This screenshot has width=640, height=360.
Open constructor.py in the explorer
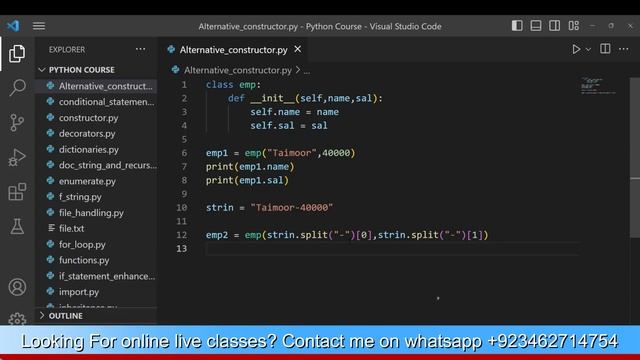(x=97, y=118)
